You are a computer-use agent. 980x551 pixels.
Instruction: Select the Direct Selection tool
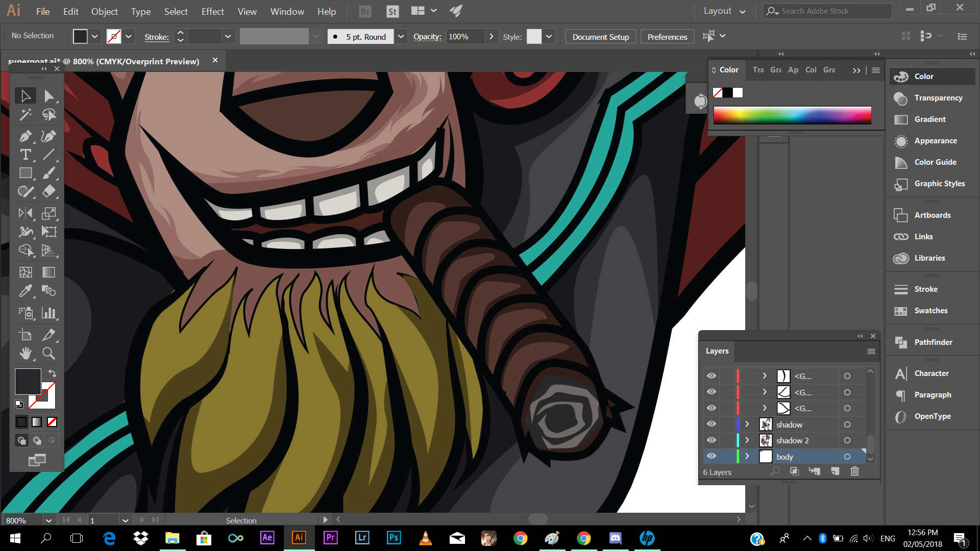click(x=48, y=96)
